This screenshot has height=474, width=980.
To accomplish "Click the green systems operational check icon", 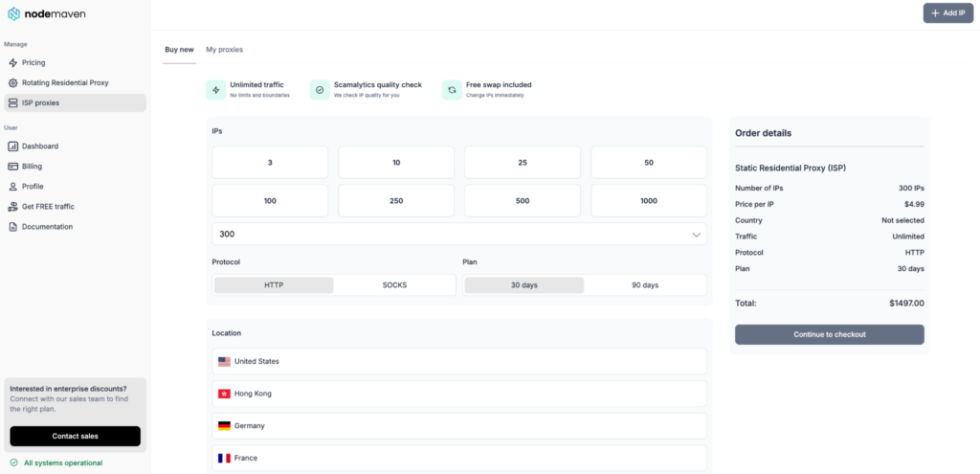I will [x=13, y=463].
